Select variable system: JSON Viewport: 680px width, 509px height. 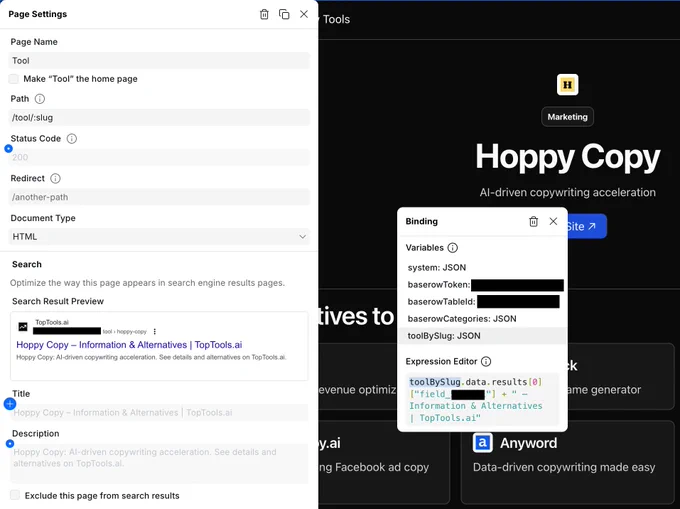coord(482,268)
